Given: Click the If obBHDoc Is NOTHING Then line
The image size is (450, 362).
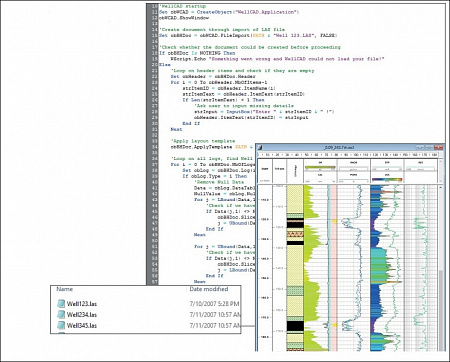Looking at the screenshot, I should [x=197, y=53].
